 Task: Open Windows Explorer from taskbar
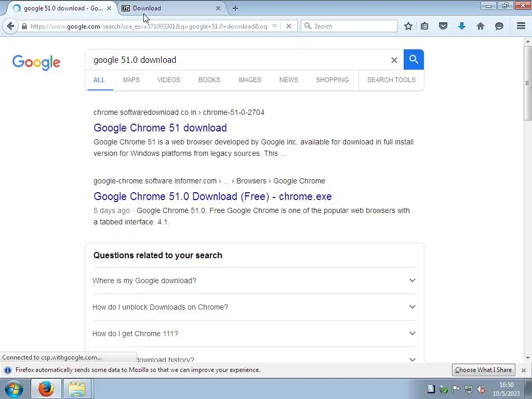[x=77, y=389]
